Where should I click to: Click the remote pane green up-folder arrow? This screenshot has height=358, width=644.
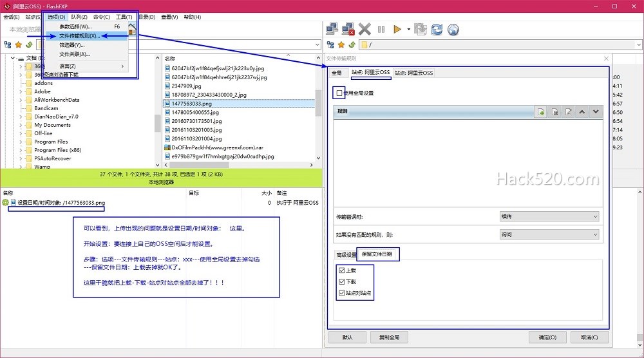tap(352, 44)
